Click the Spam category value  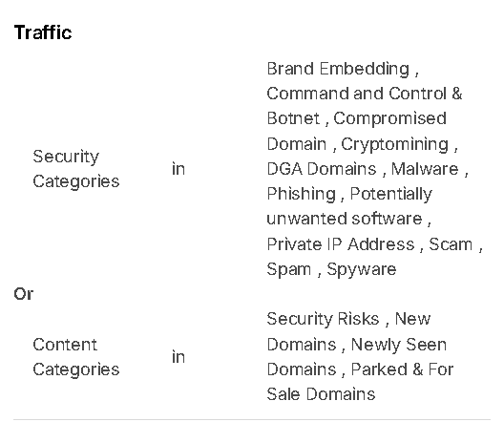point(289,269)
